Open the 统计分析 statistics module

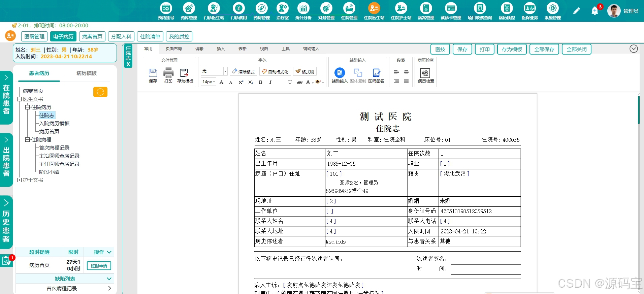coord(303,11)
